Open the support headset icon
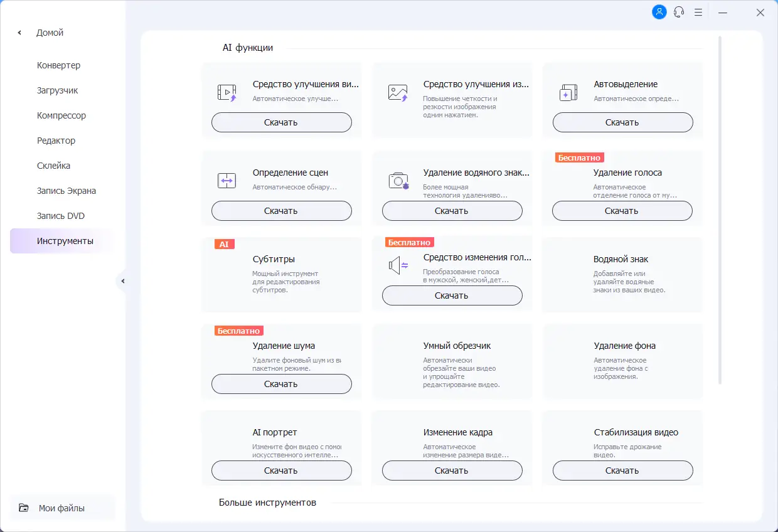 tap(679, 12)
